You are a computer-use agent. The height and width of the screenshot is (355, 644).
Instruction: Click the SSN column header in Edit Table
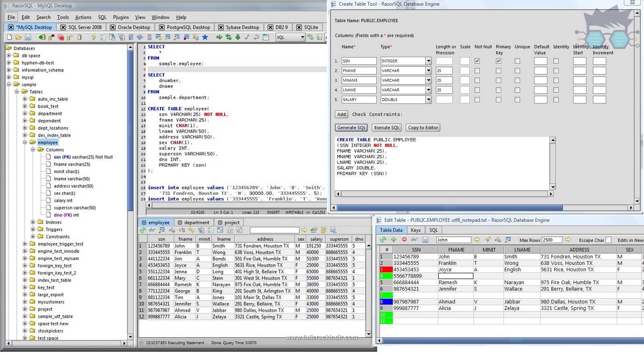416,250
